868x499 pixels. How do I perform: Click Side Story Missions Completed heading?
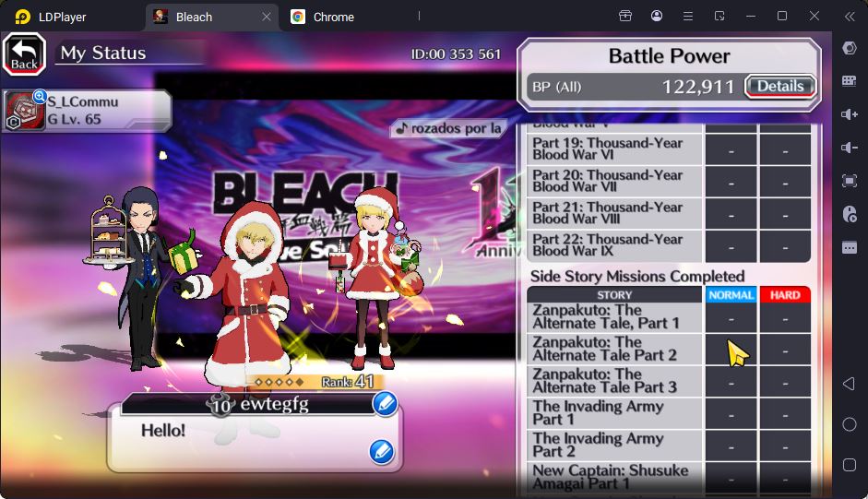637,276
